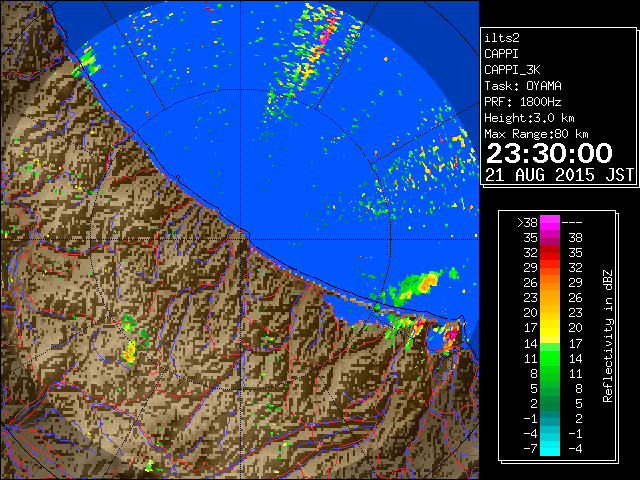The height and width of the screenshot is (480, 640).
Task: Click the yellow-orange inland echo cell over the mountains
Action: coord(130,351)
